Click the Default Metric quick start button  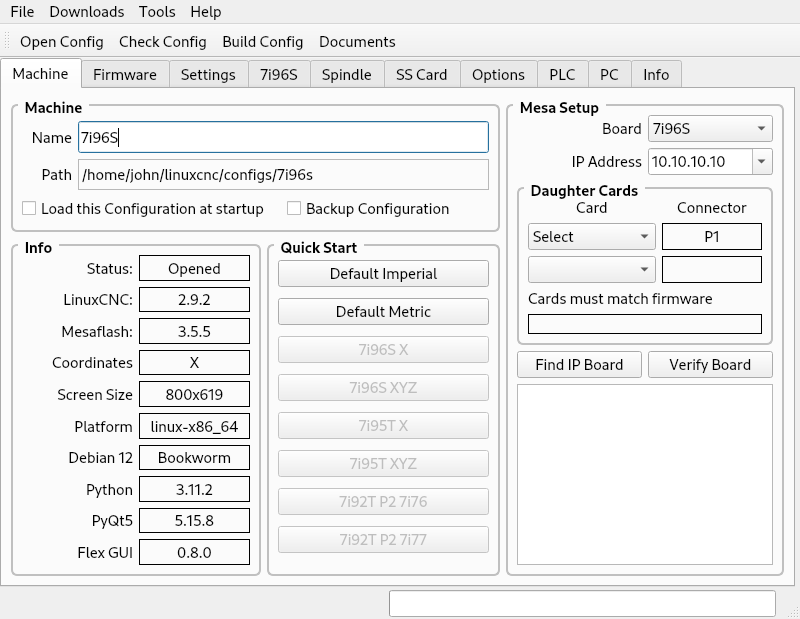point(383,311)
